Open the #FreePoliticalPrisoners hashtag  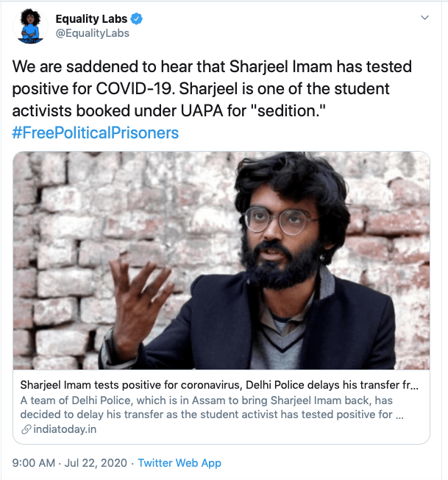coord(96,133)
